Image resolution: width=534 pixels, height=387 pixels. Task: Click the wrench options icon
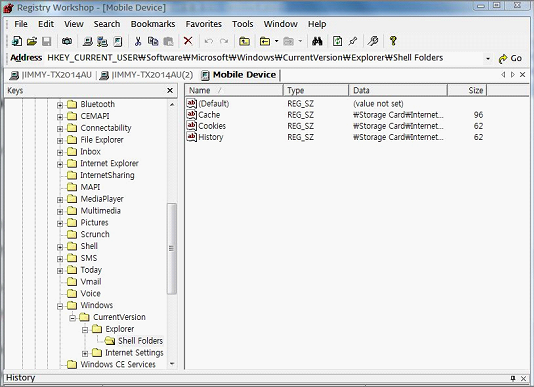(x=373, y=41)
